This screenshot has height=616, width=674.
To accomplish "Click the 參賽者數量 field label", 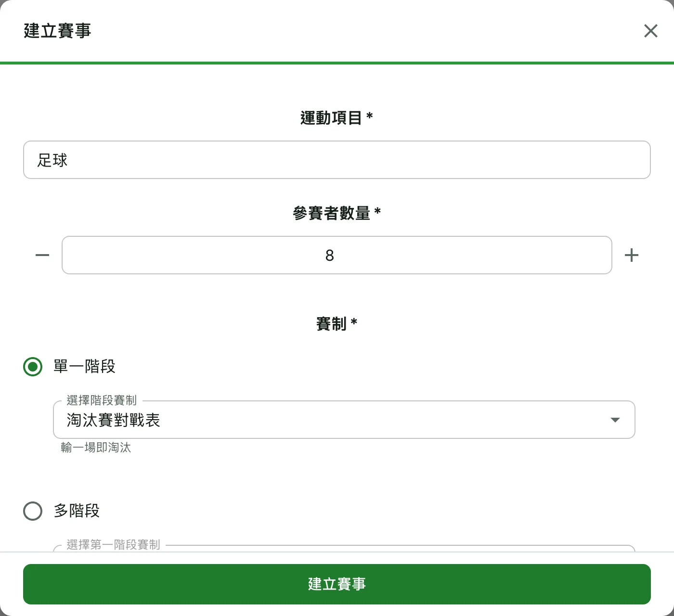I will pyautogui.click(x=337, y=213).
